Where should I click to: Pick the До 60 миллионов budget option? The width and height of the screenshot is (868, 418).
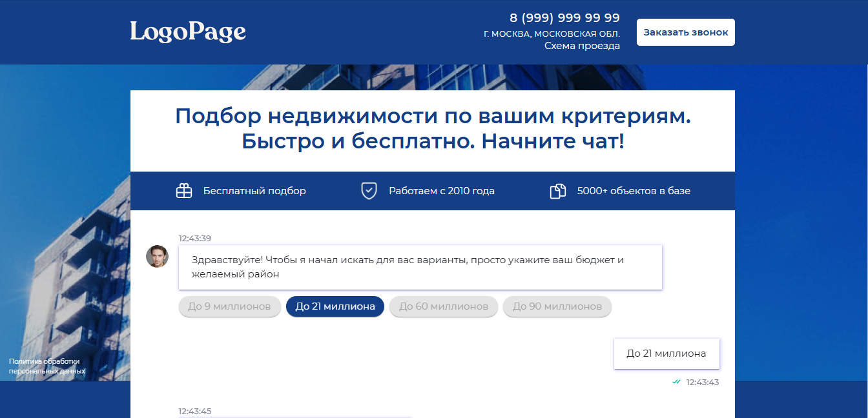click(x=444, y=306)
